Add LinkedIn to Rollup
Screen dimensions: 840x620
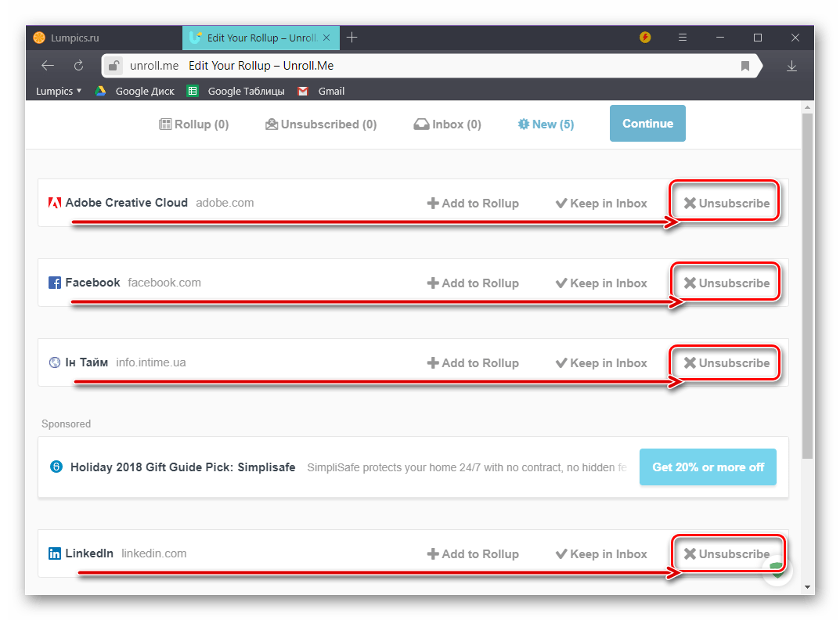click(x=473, y=554)
